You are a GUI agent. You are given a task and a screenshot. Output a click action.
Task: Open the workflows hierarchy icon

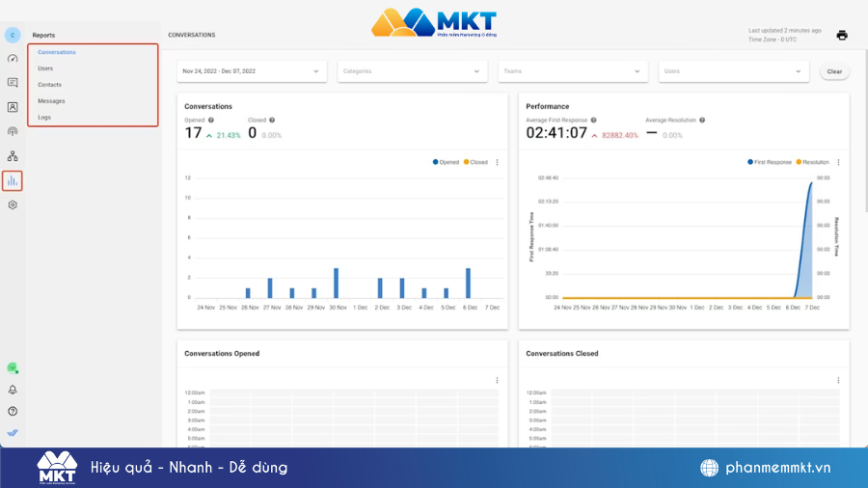tap(13, 155)
